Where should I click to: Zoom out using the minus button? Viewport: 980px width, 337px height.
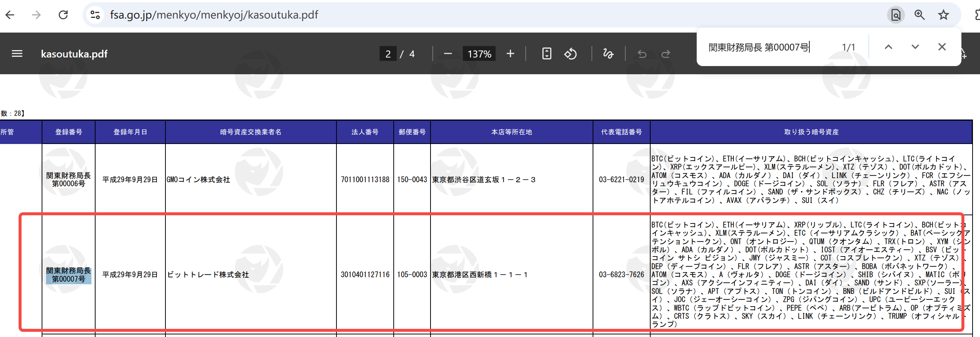(448, 53)
